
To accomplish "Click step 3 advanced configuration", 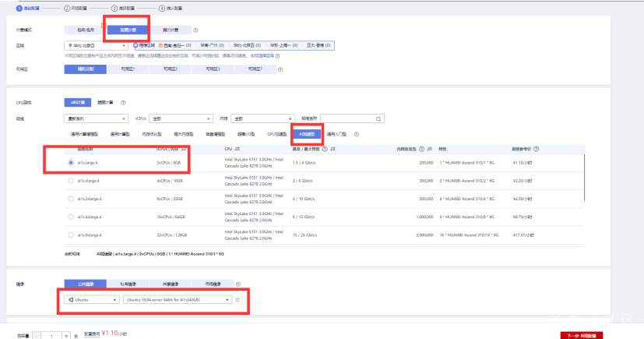I will [123, 9].
